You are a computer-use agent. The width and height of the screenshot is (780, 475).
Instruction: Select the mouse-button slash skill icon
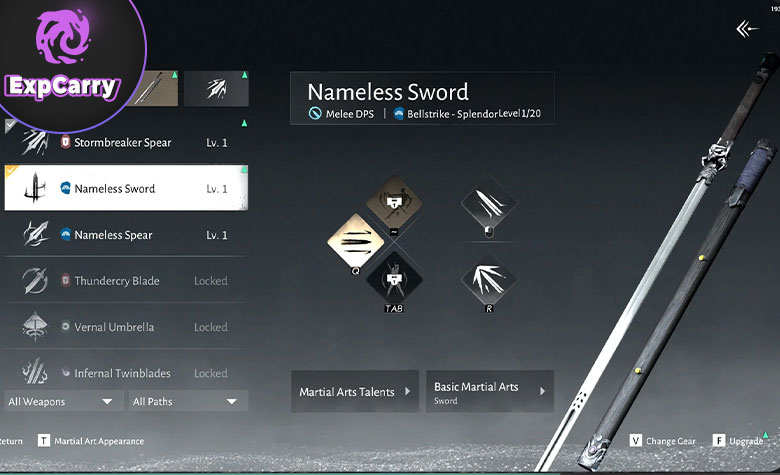(x=489, y=203)
